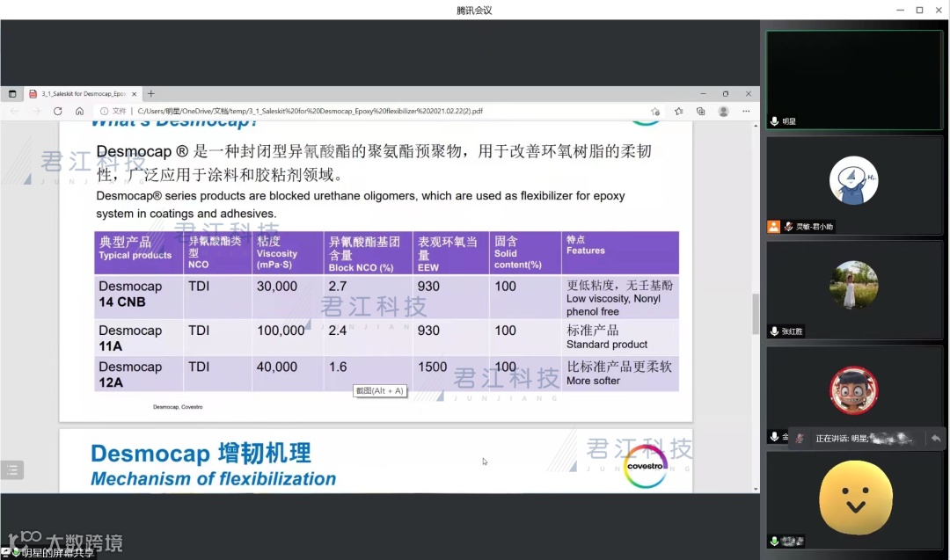Click the 30,000 viscosity value

(x=277, y=287)
